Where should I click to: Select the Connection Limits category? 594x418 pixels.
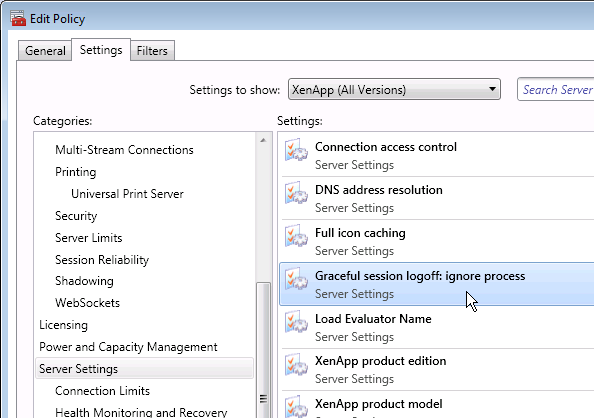[x=102, y=391]
